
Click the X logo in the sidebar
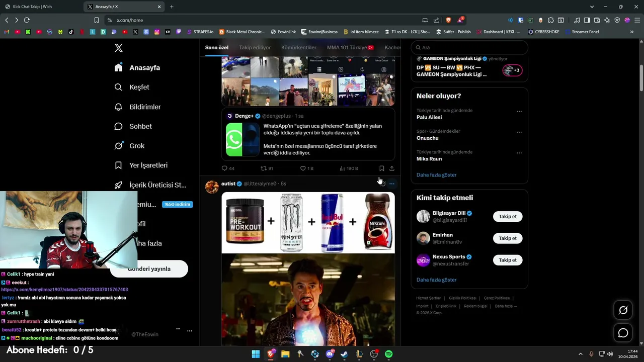pyautogui.click(x=119, y=48)
